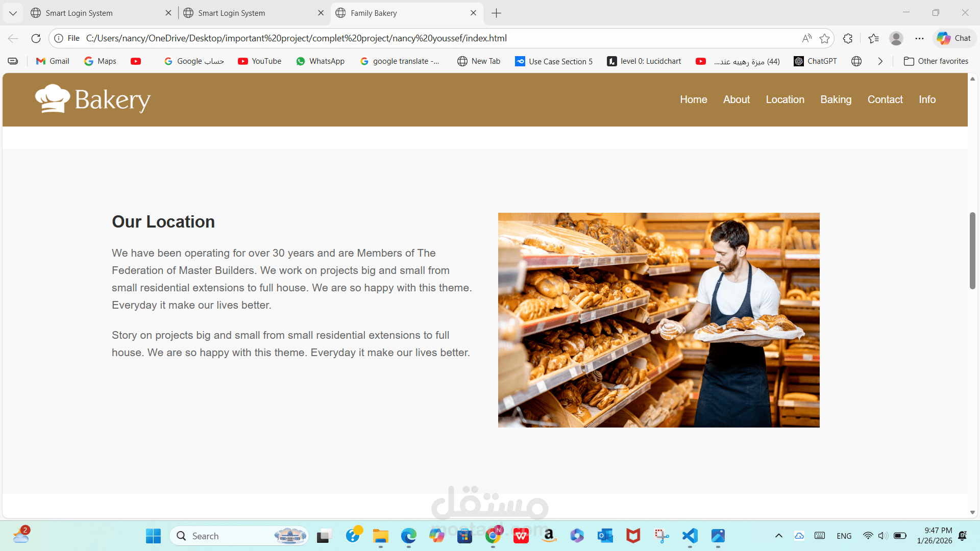980x551 pixels.
Task: Open the ChatGPT bookmark
Action: (815, 61)
